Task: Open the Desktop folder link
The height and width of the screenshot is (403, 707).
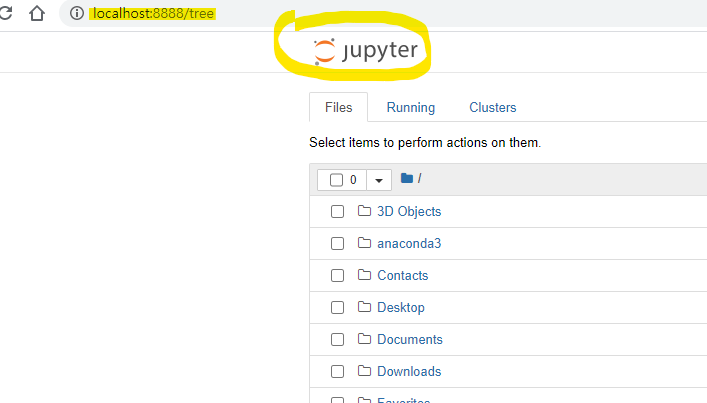Action: coord(401,307)
